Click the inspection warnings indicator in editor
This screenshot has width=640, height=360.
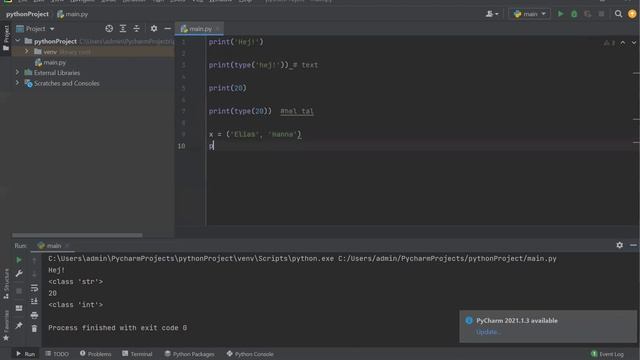(609, 42)
